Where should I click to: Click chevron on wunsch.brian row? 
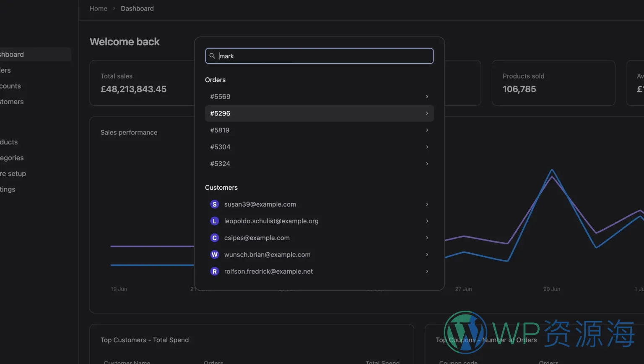pos(427,255)
